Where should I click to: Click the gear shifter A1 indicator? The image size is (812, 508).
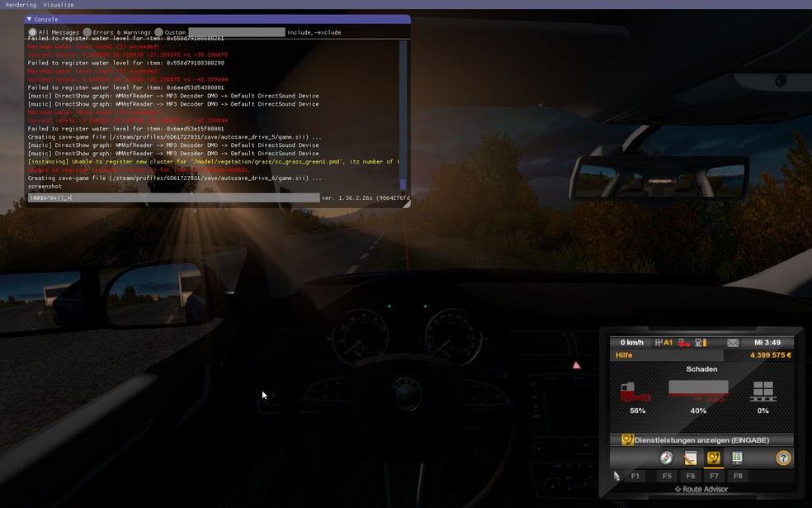663,343
